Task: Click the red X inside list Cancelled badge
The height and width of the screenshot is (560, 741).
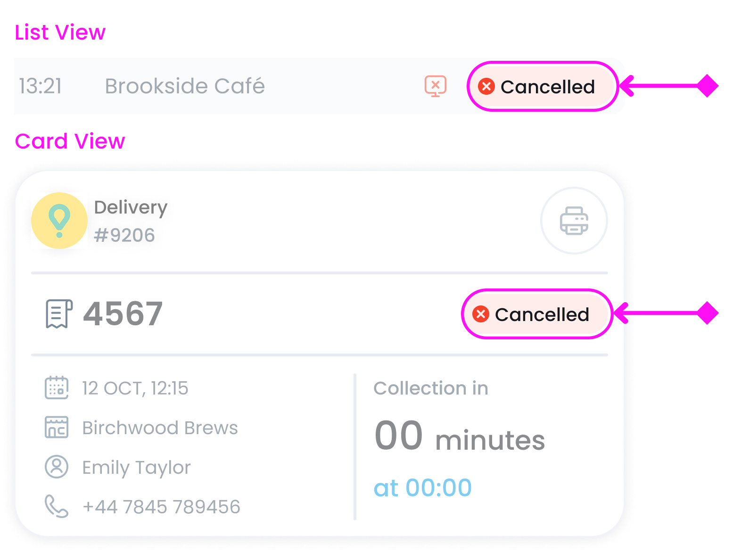Action: click(486, 86)
